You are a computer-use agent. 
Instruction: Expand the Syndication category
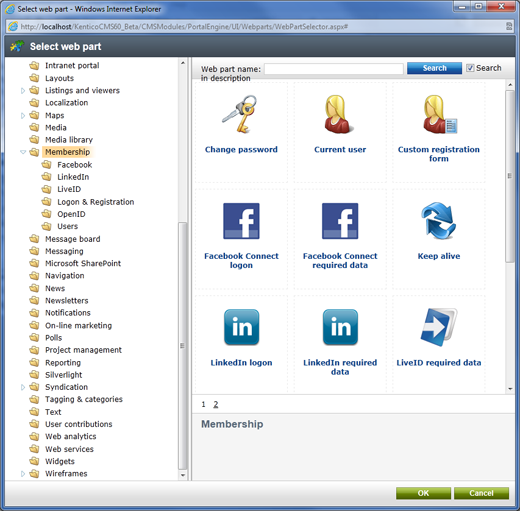pos(23,387)
